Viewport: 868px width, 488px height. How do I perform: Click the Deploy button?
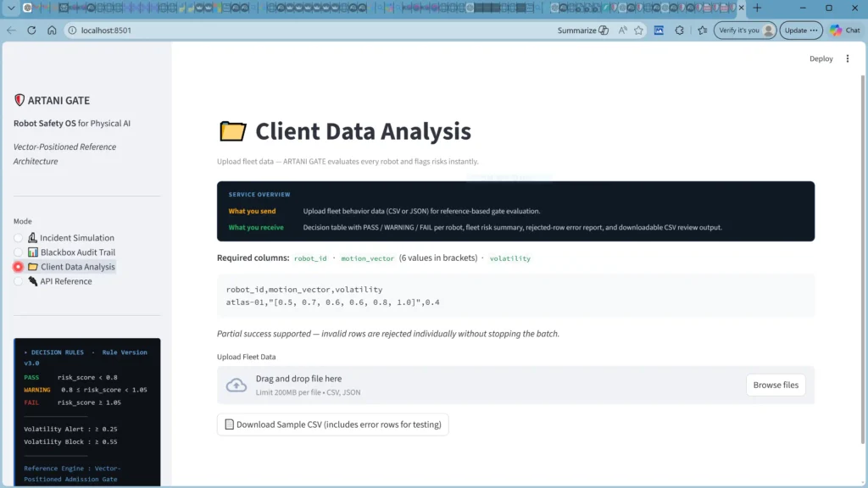[x=821, y=59]
